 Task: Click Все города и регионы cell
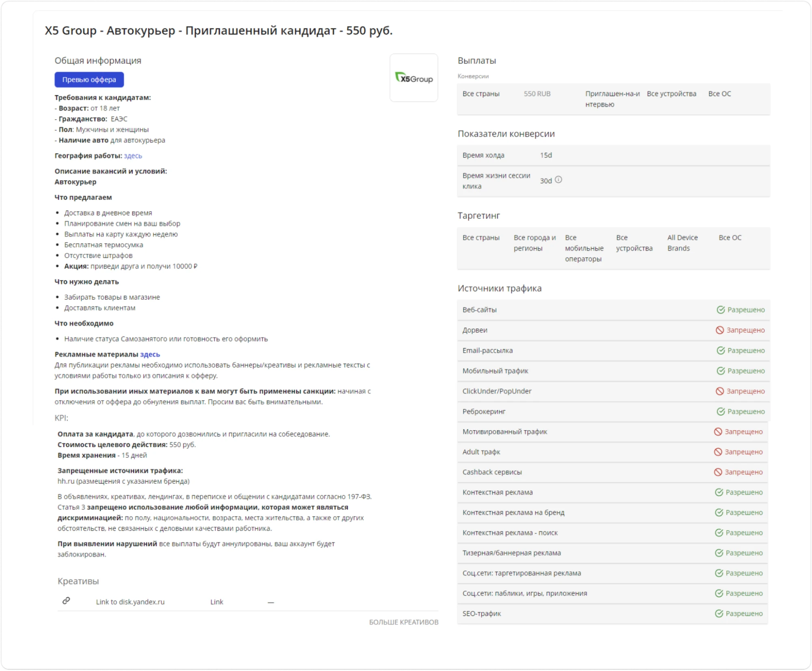point(535,243)
